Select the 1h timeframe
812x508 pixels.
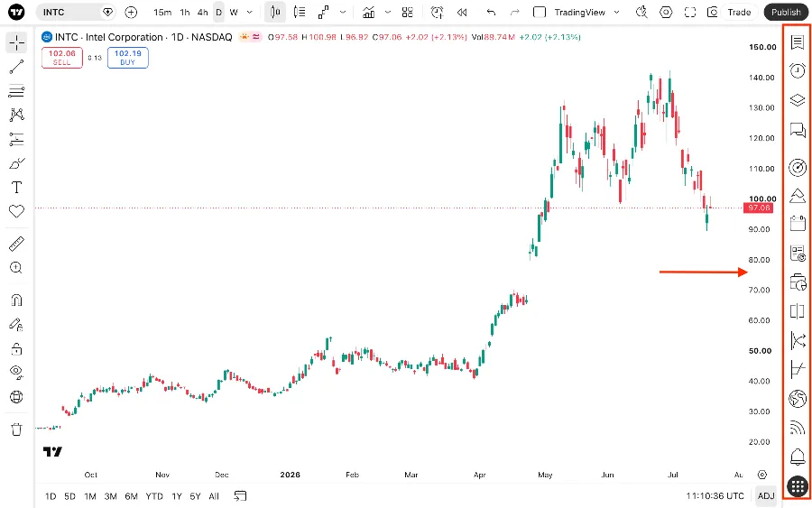[x=184, y=12]
